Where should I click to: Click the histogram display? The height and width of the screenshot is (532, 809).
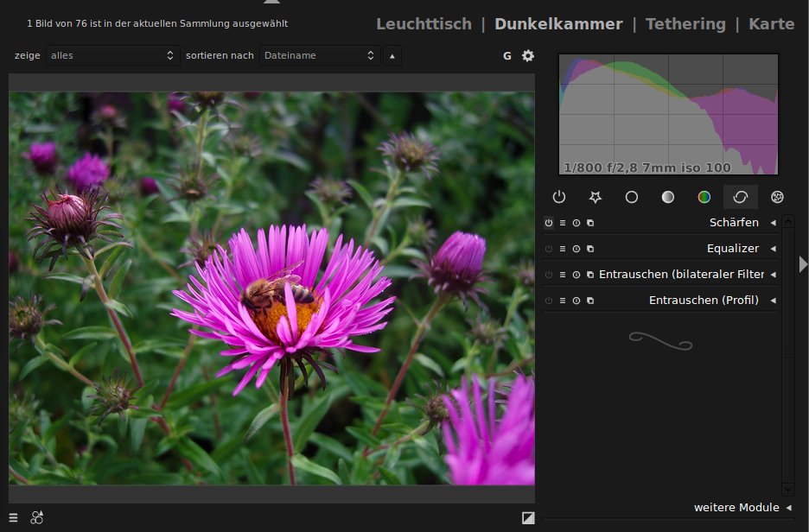(669, 115)
